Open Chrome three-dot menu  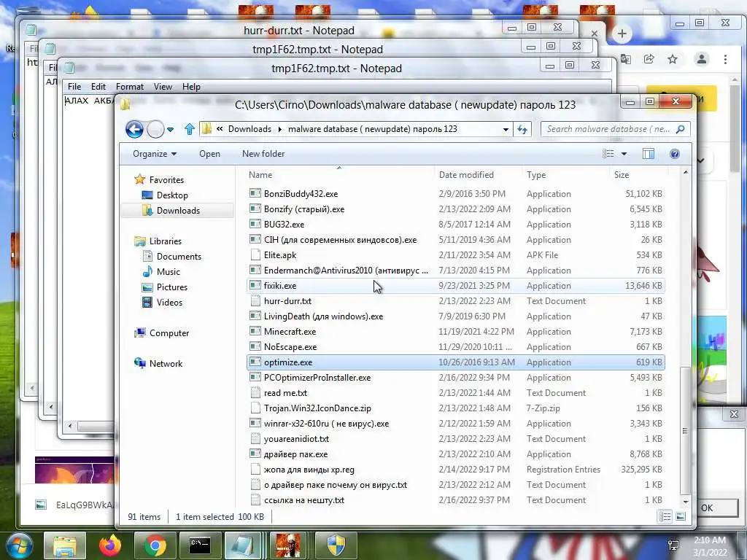click(726, 59)
